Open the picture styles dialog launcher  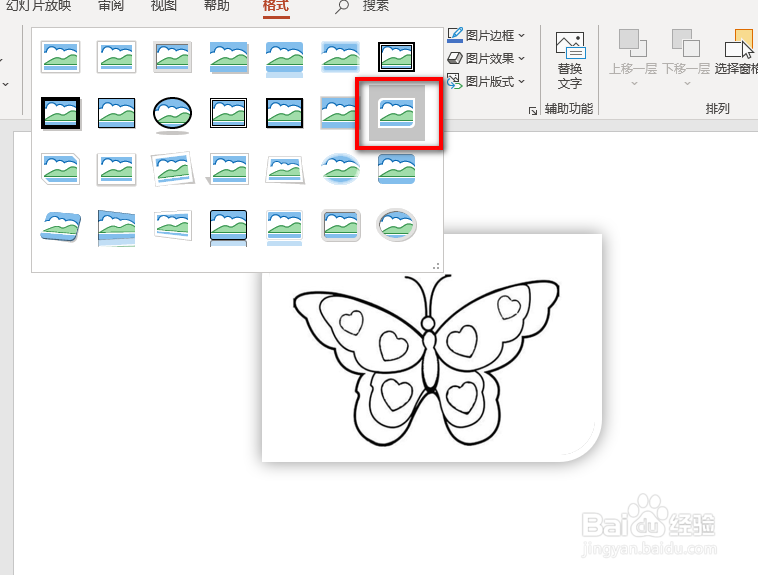click(x=533, y=111)
